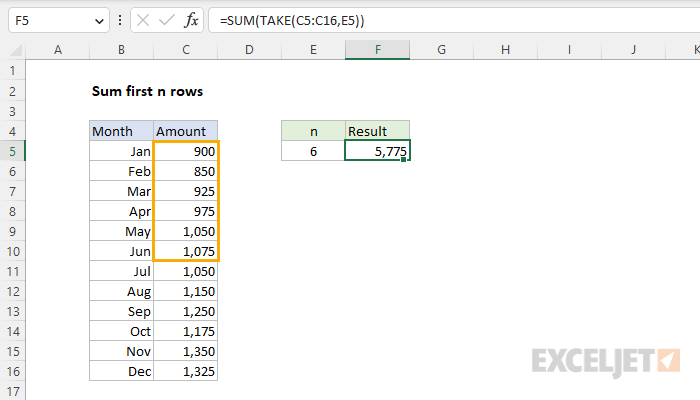Select the 'Aug' month cell

click(121, 292)
